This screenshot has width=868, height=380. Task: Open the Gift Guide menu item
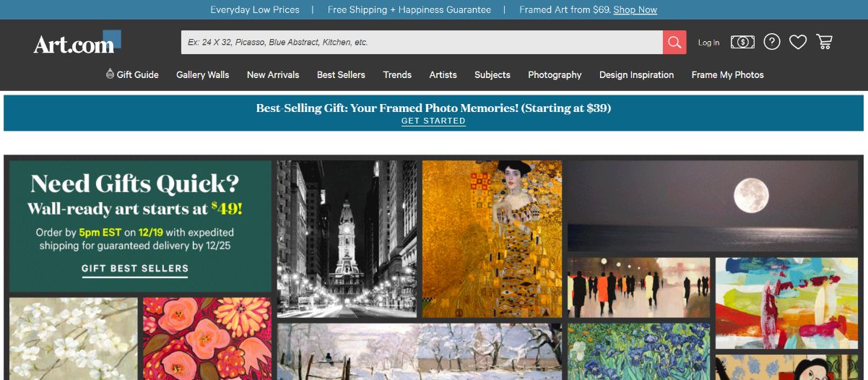(133, 74)
